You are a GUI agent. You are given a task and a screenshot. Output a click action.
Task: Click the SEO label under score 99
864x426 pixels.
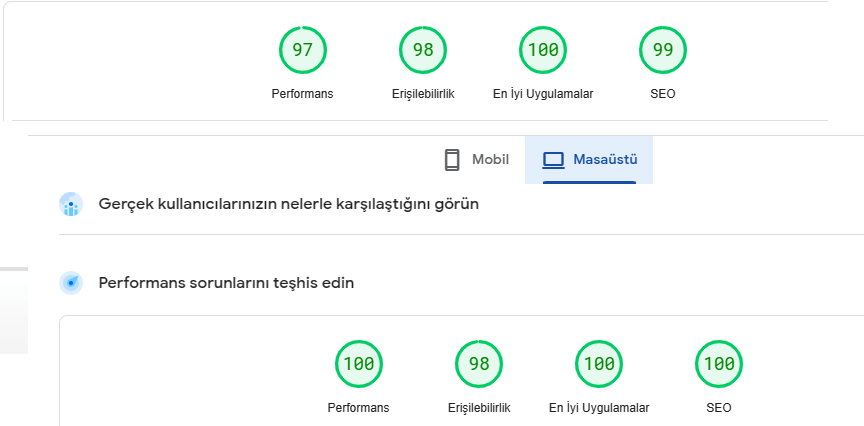(663, 94)
